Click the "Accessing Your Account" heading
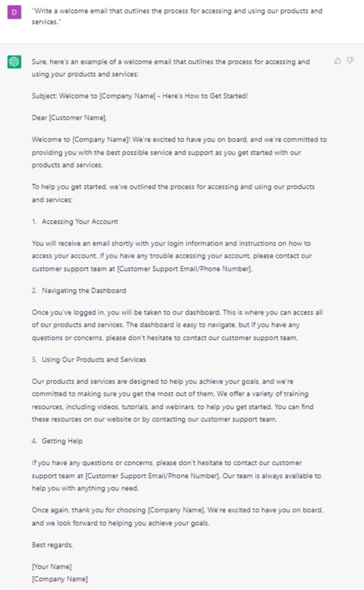This screenshot has width=364, height=590. 80,222
